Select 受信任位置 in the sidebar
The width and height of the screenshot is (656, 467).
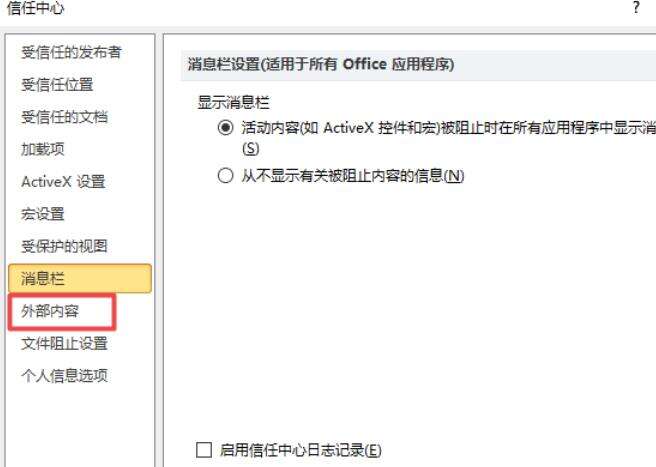tap(57, 85)
